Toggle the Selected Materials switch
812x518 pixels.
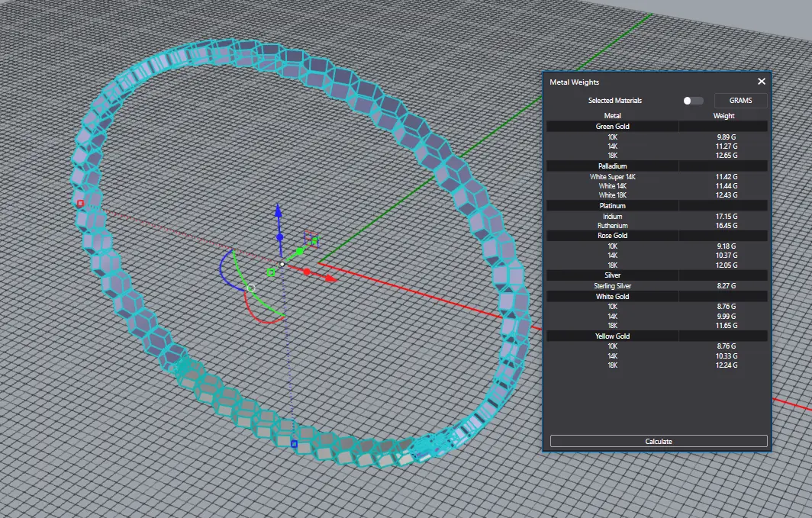(693, 101)
